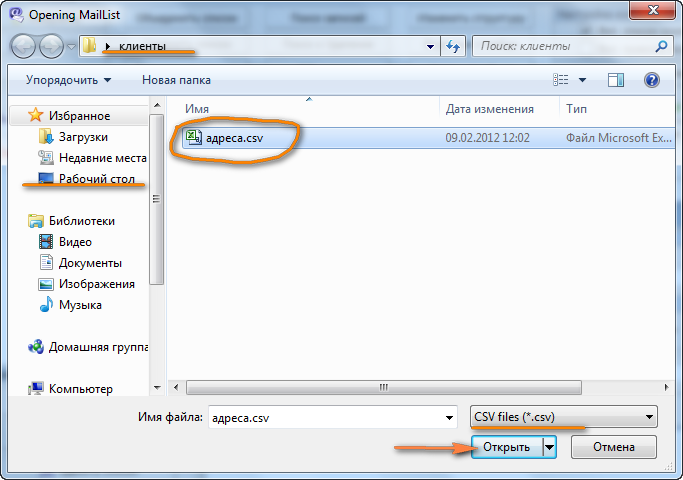The image size is (683, 480).
Task: Open the CSV files type dropdown
Action: (564, 417)
